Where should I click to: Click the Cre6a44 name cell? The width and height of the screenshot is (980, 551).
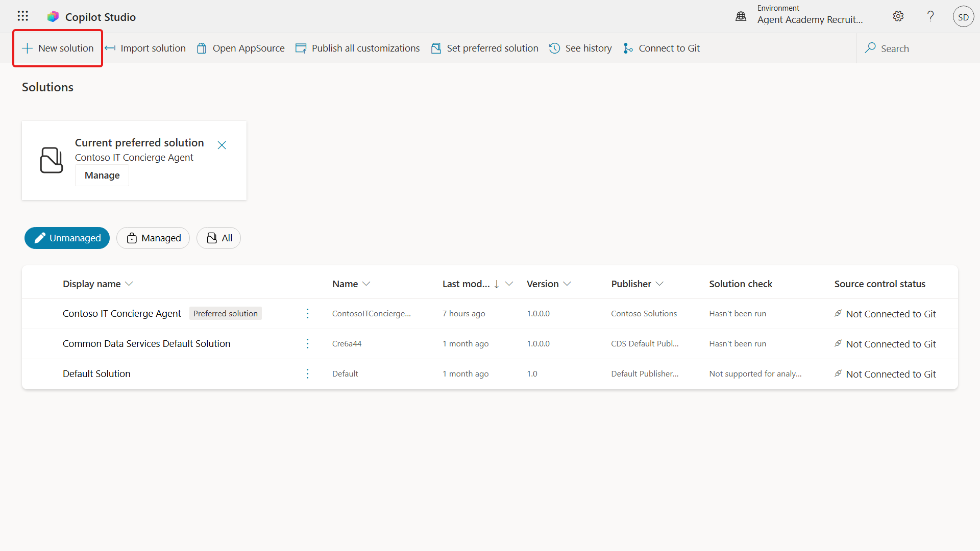[x=347, y=343]
